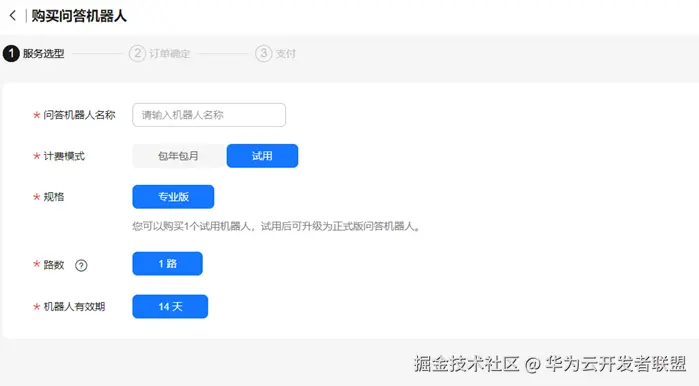Click the back arrow icon
Screen dimensions: 699x386
12,16
